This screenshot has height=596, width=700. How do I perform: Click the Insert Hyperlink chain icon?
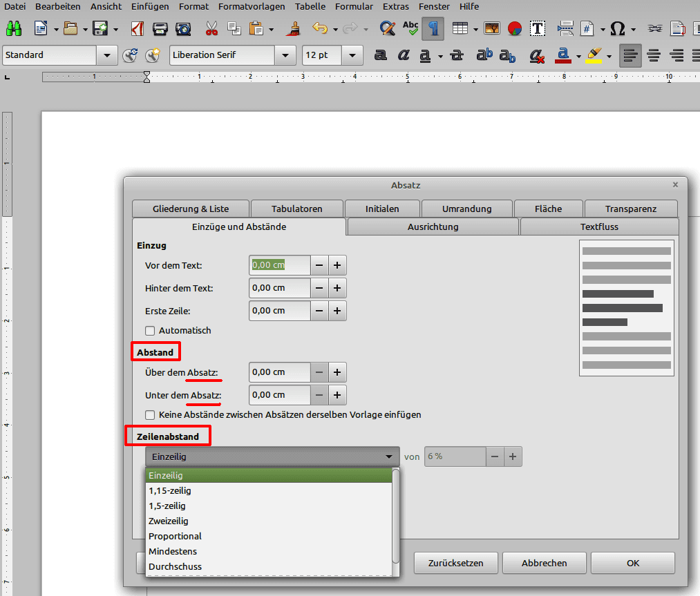click(655, 29)
